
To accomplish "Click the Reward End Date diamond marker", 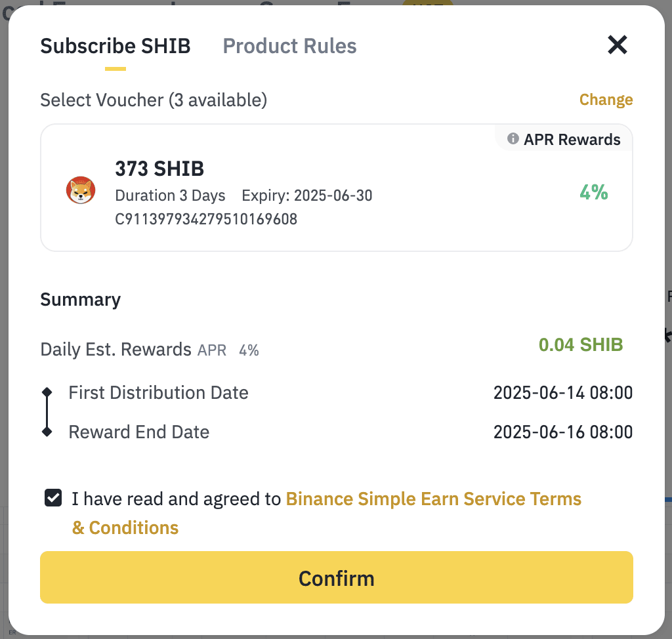I will click(47, 432).
